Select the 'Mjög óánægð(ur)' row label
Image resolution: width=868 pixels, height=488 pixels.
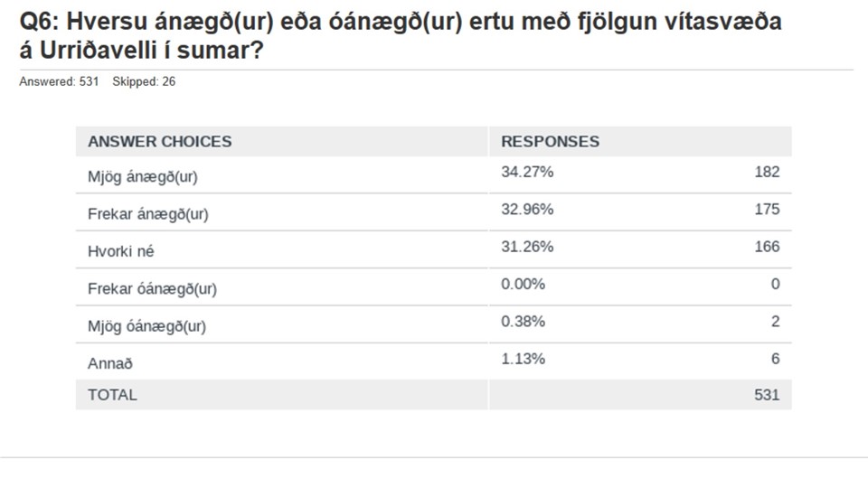tap(146, 326)
